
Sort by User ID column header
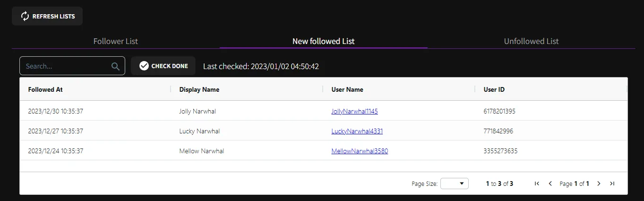coord(494,89)
